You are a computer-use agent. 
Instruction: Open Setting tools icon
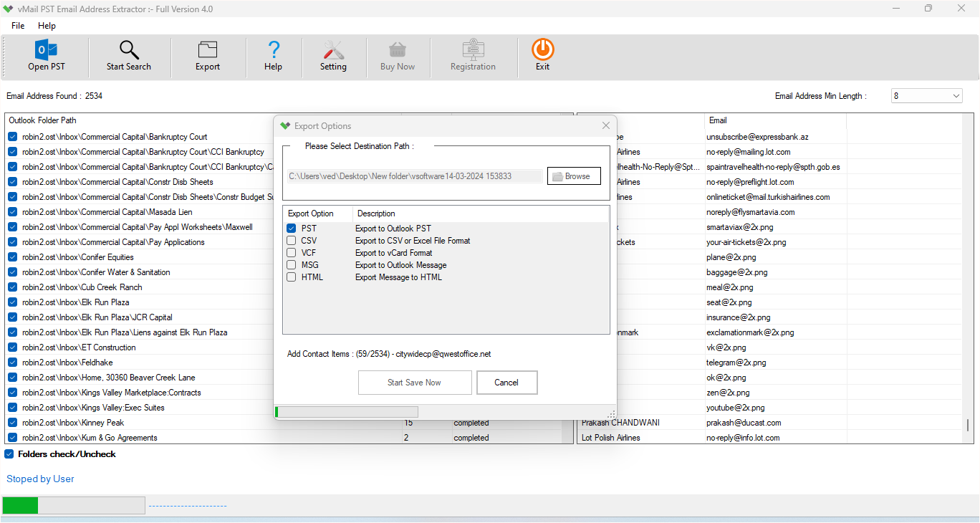333,50
